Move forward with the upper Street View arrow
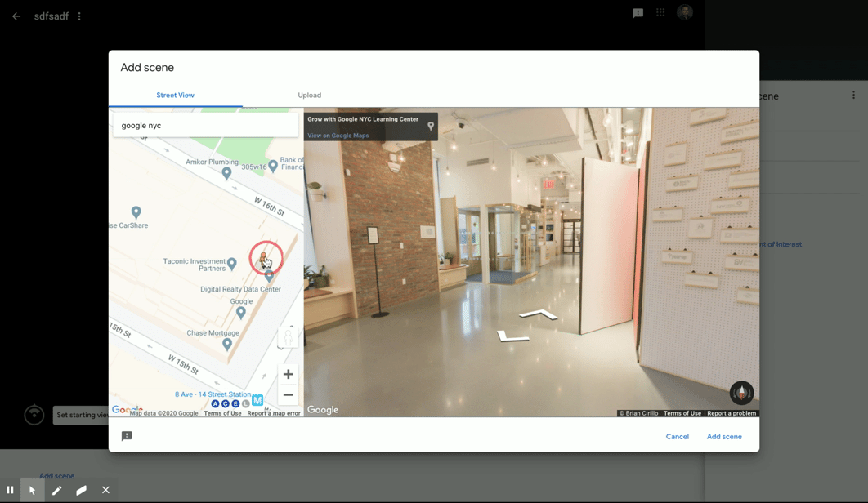This screenshot has width=868, height=503. 538,314
